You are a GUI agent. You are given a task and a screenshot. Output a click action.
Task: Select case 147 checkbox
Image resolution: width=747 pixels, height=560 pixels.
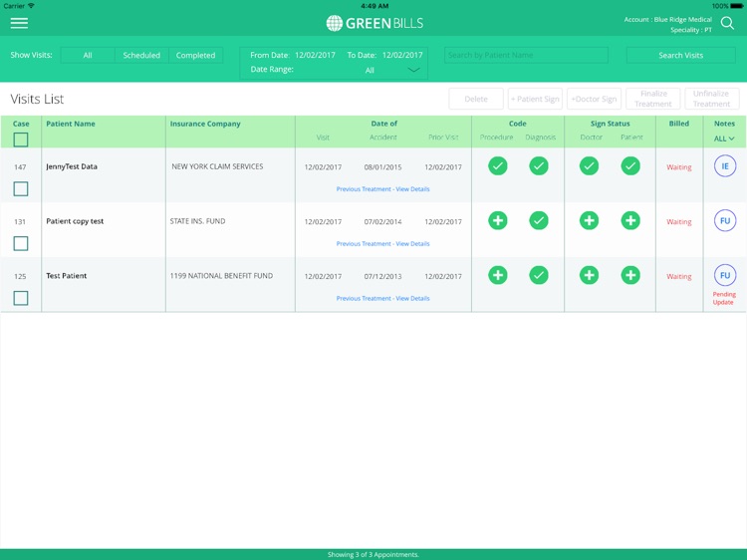point(21,188)
